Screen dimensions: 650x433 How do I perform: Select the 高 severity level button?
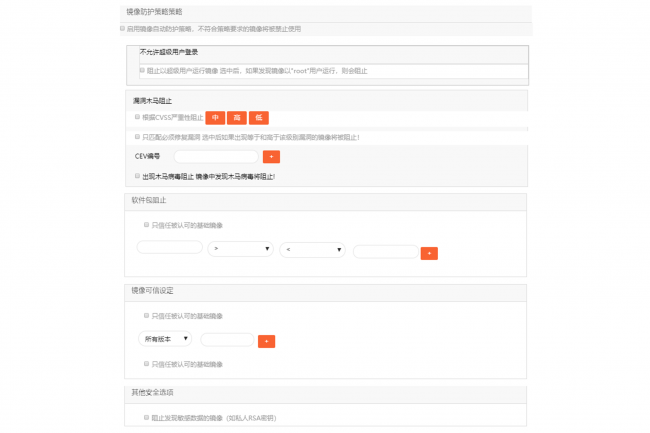coord(236,117)
